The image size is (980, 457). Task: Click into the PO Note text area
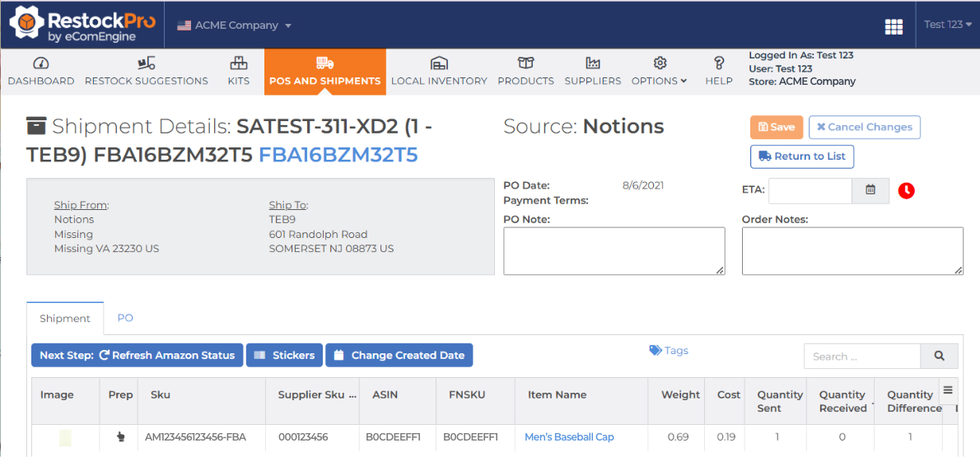614,251
